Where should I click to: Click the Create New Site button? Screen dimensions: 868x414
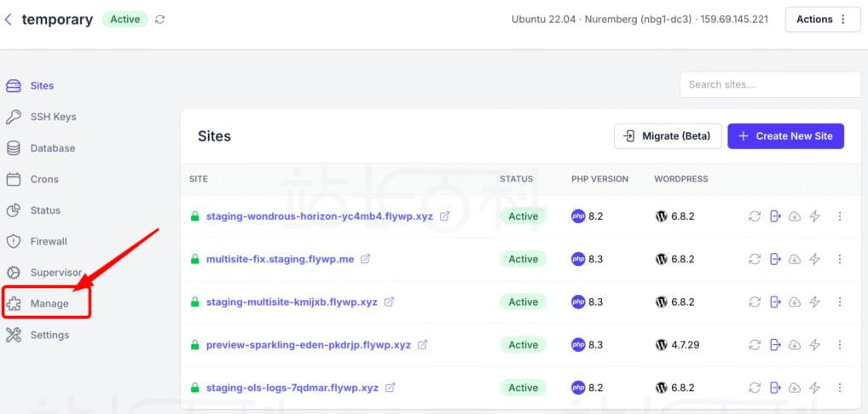tap(785, 136)
